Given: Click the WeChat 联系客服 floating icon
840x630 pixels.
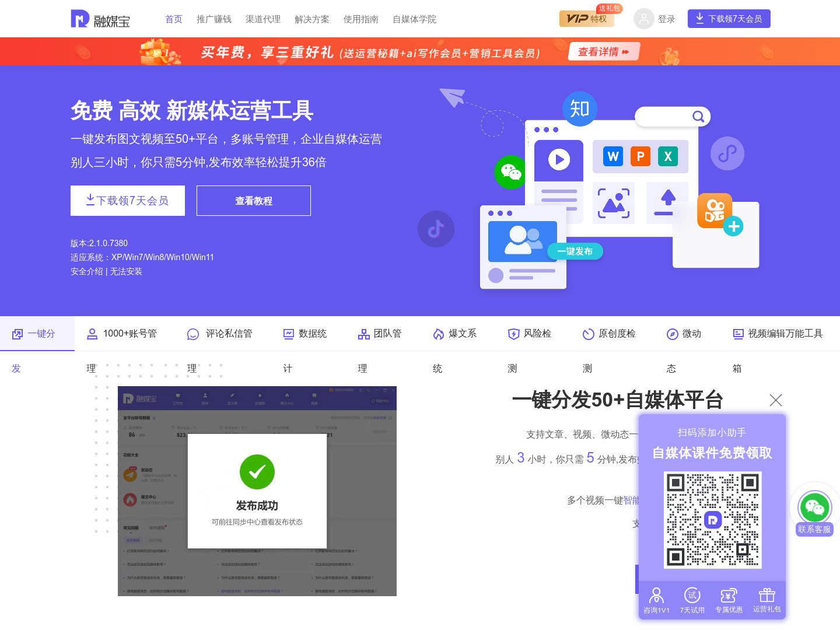Looking at the screenshot, I should [x=814, y=508].
